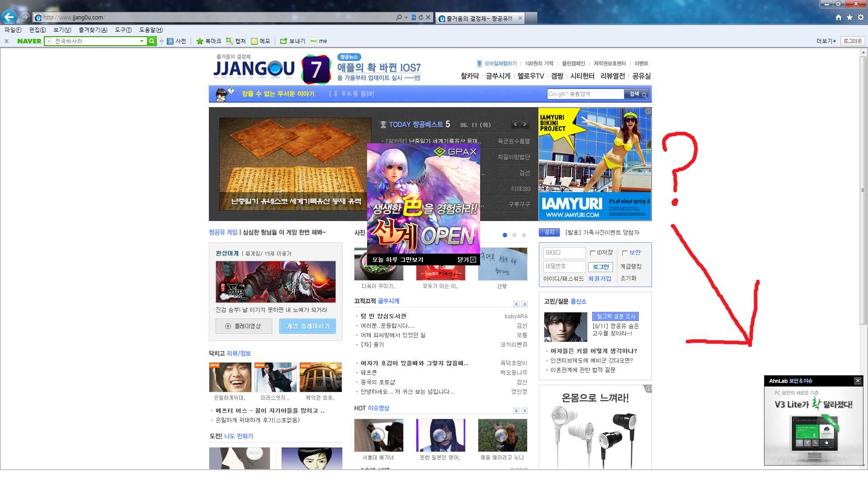Screen dimensions: 868x495
Task: Open the Naver toolbar 사전 dictionary
Action: point(177,41)
